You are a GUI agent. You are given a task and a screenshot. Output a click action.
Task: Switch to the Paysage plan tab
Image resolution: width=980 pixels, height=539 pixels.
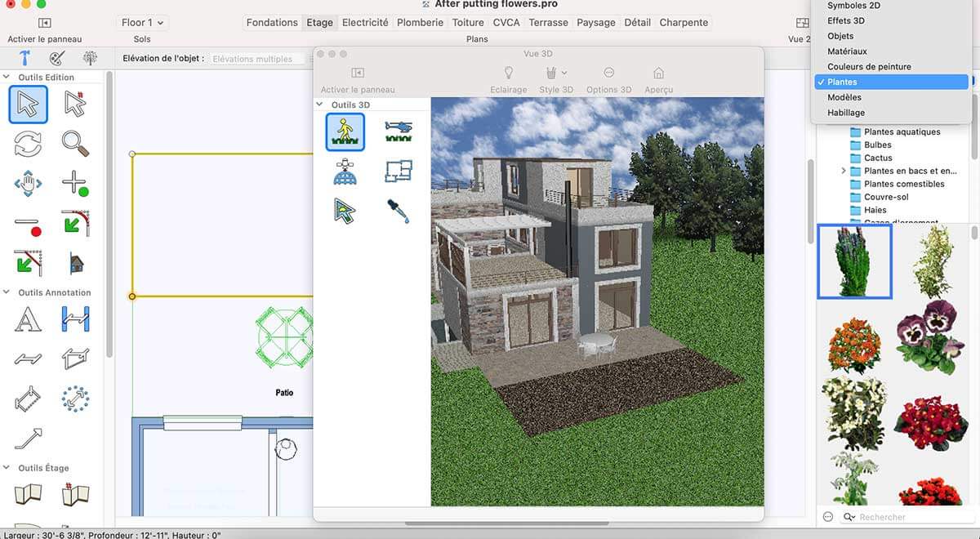[x=596, y=23]
